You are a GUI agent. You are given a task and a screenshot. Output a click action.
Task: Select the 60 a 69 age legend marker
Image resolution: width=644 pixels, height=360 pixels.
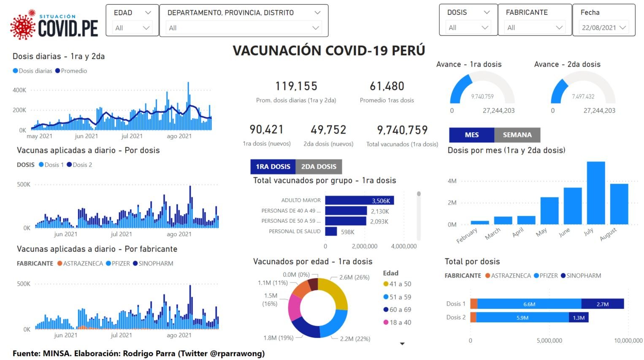(x=386, y=310)
